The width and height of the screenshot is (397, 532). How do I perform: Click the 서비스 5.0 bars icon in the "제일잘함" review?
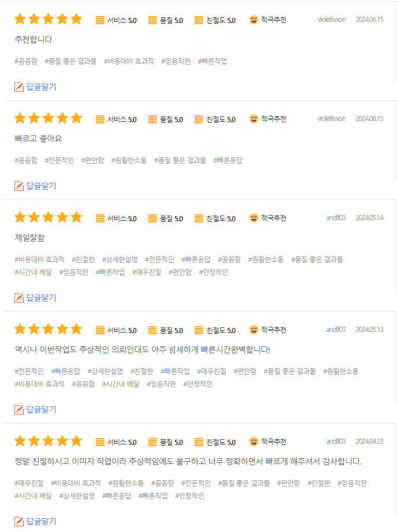(100, 218)
